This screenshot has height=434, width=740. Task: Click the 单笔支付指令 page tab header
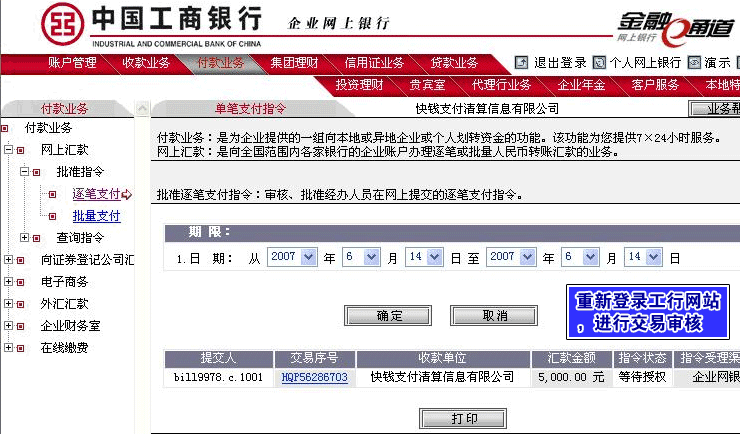click(x=251, y=109)
